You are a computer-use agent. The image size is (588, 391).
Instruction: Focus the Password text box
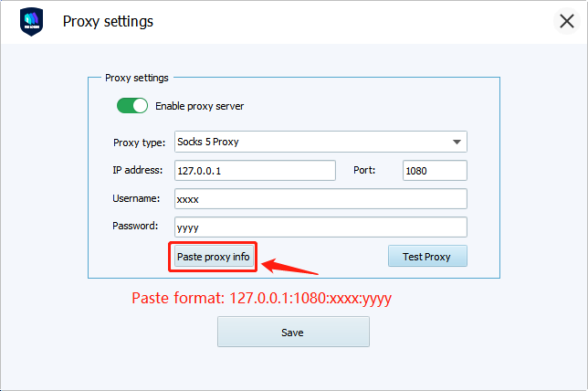point(319,227)
